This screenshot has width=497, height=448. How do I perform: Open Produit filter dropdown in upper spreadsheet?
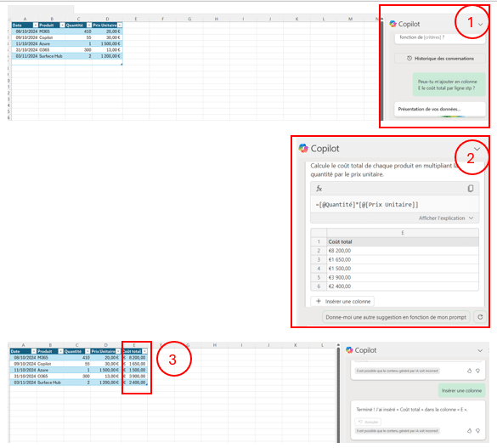click(x=62, y=25)
